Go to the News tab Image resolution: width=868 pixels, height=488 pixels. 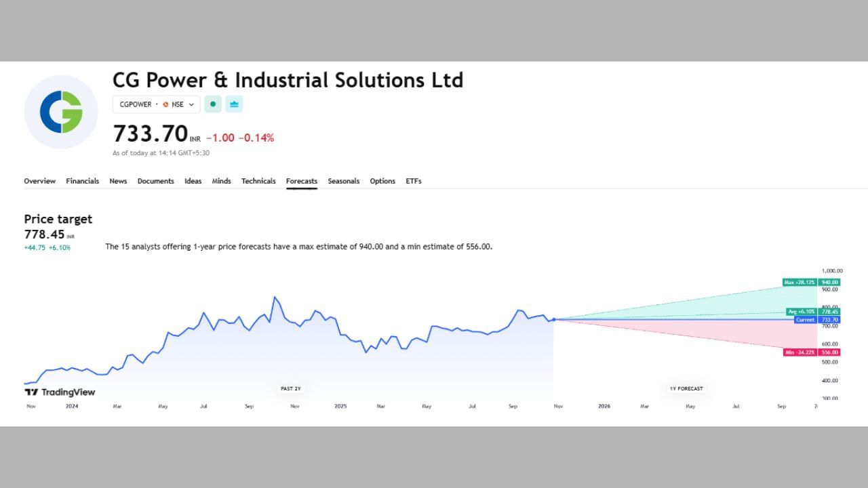pos(118,181)
